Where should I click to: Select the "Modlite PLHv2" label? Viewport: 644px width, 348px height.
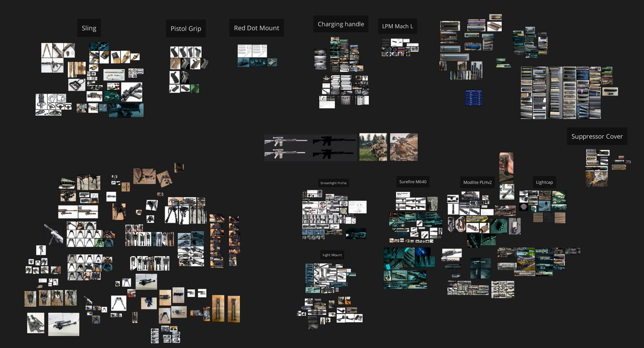[x=478, y=182]
